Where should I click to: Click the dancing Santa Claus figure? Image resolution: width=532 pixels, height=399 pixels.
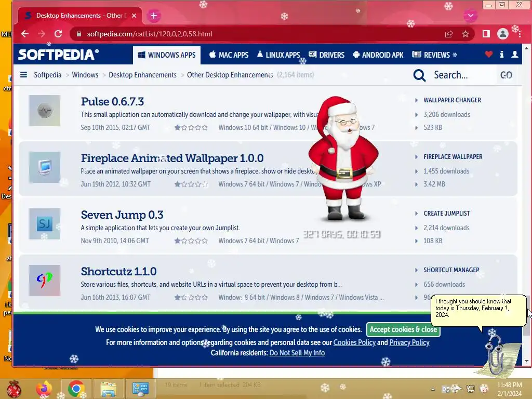343,158
